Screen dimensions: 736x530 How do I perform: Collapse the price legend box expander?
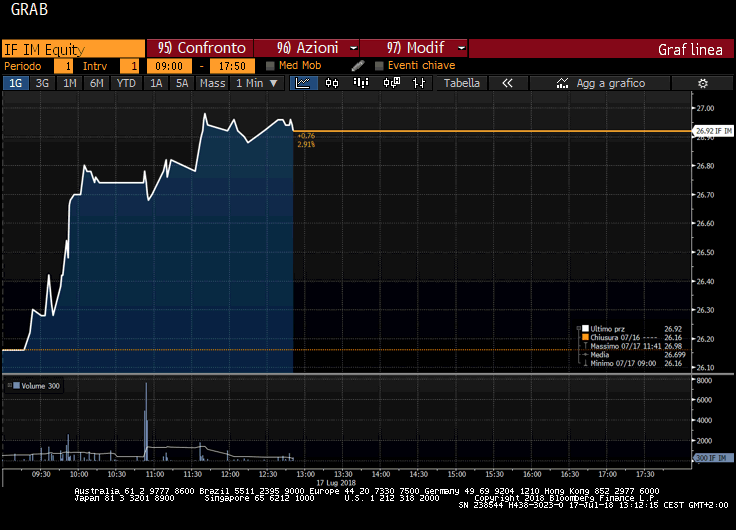[x=579, y=329]
